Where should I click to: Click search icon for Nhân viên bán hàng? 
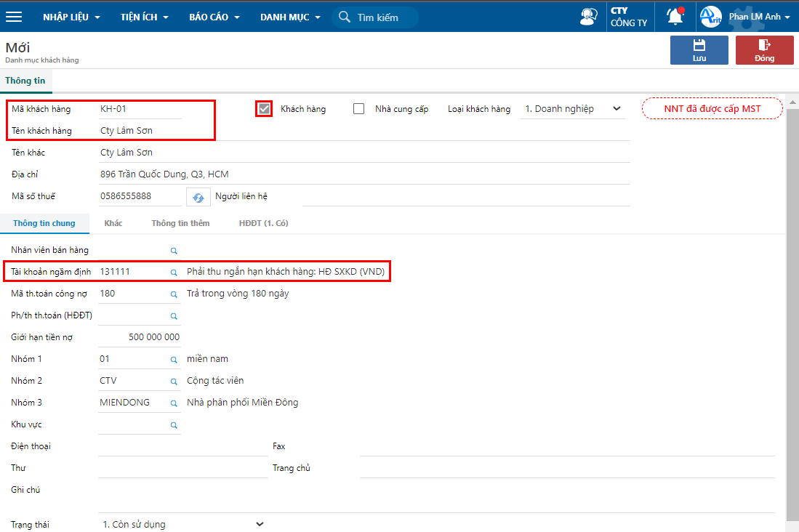(x=174, y=251)
